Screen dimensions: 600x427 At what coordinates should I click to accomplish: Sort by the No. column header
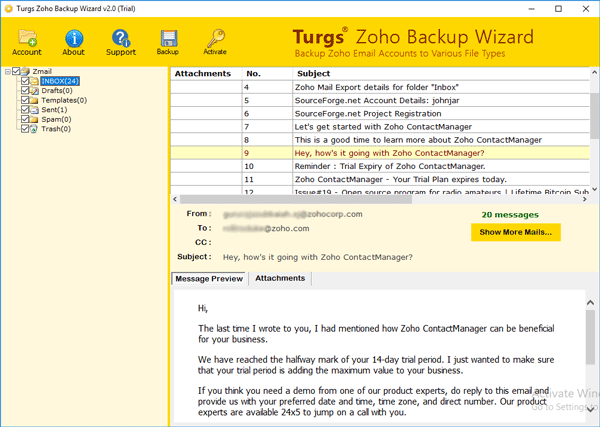point(267,73)
